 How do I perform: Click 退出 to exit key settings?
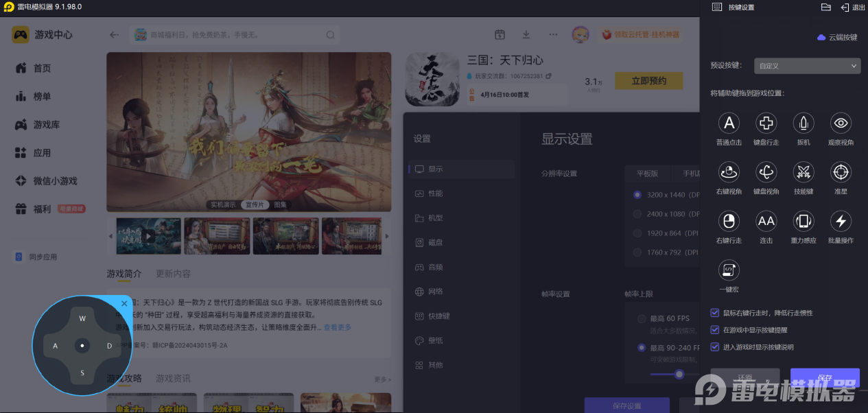coord(853,7)
